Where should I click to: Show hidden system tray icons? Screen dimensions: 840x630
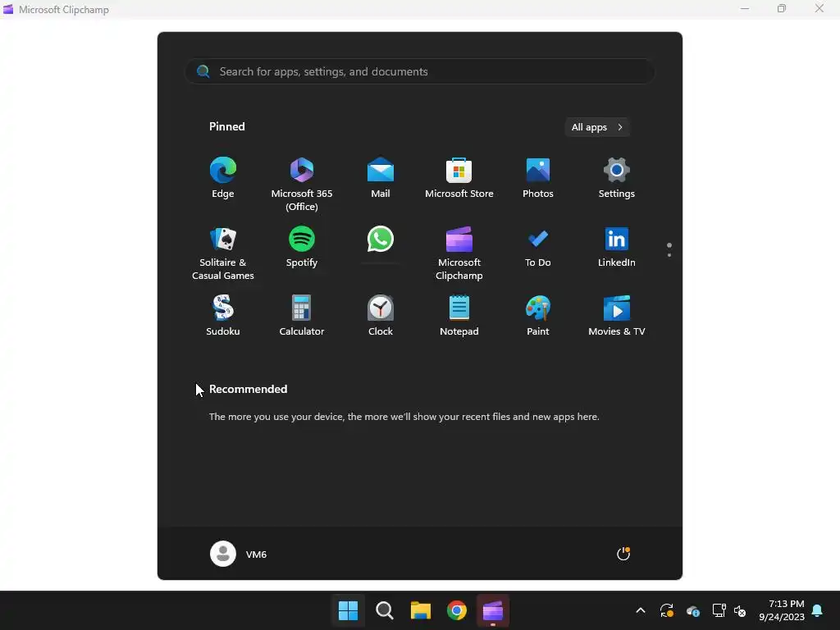640,610
